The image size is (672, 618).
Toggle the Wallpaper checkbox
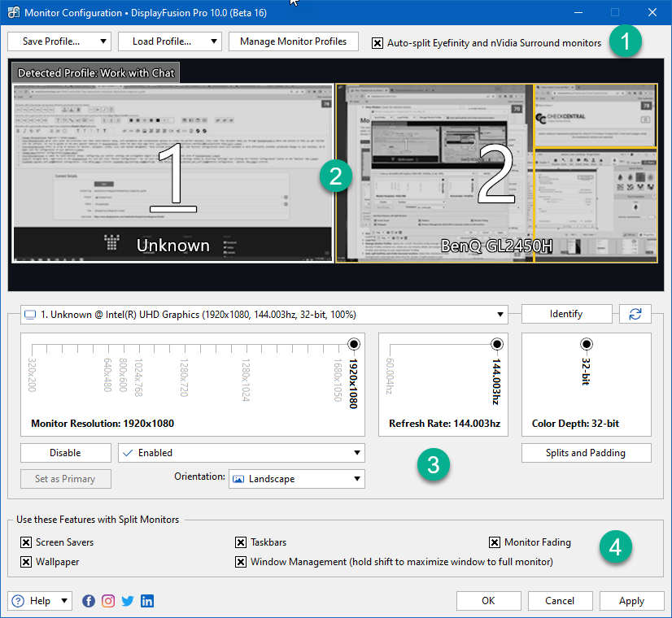(x=26, y=561)
